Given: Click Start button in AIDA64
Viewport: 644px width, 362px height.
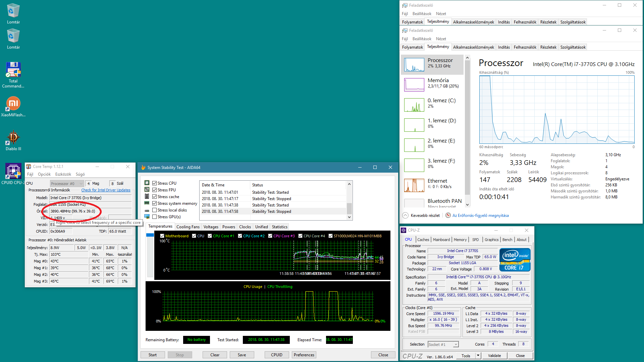Looking at the screenshot, I should click(153, 355).
